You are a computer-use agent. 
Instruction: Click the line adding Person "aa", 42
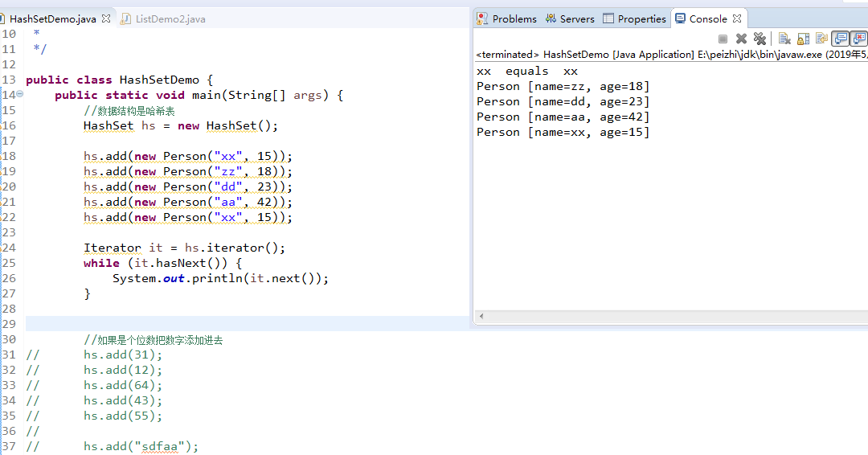[x=187, y=202]
